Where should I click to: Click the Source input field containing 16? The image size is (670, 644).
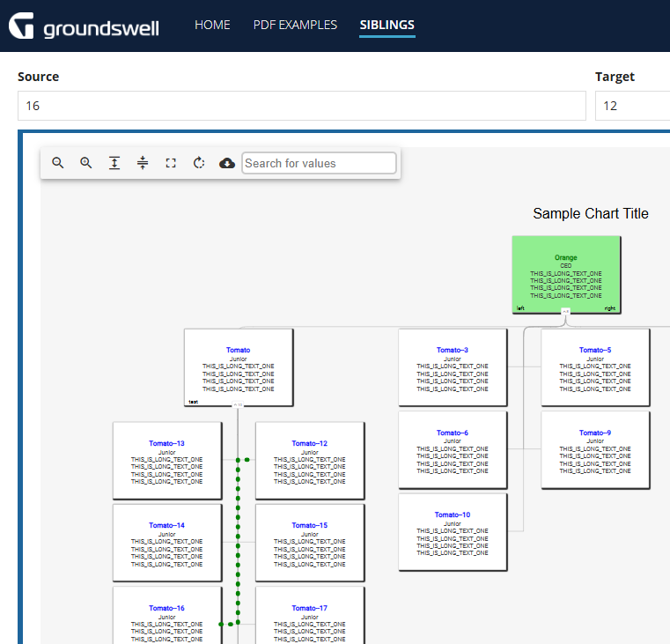pos(302,106)
